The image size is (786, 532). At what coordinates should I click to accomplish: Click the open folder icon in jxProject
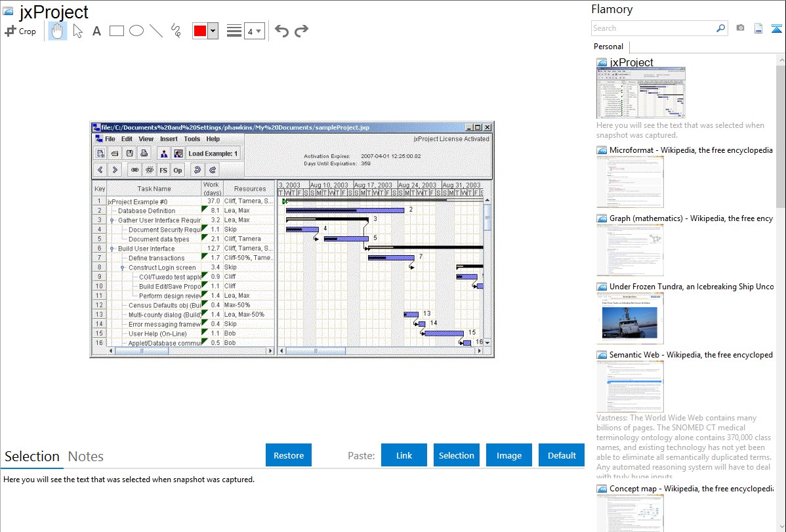[x=115, y=153]
